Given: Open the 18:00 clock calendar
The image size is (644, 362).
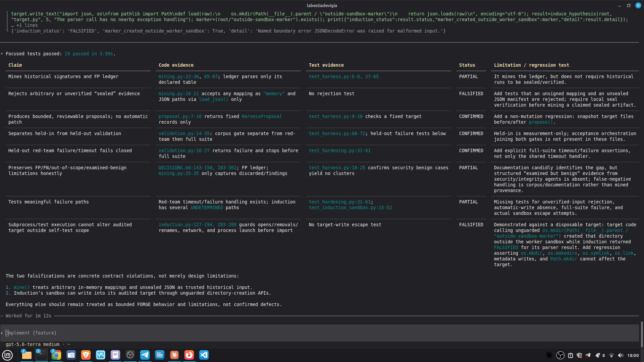Looking at the screenshot, I should 633,355.
